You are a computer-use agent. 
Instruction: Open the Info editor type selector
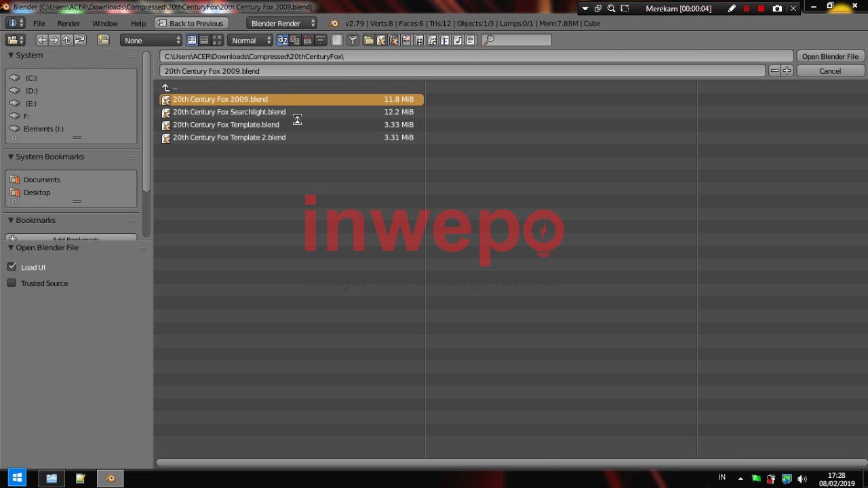pyautogui.click(x=15, y=23)
